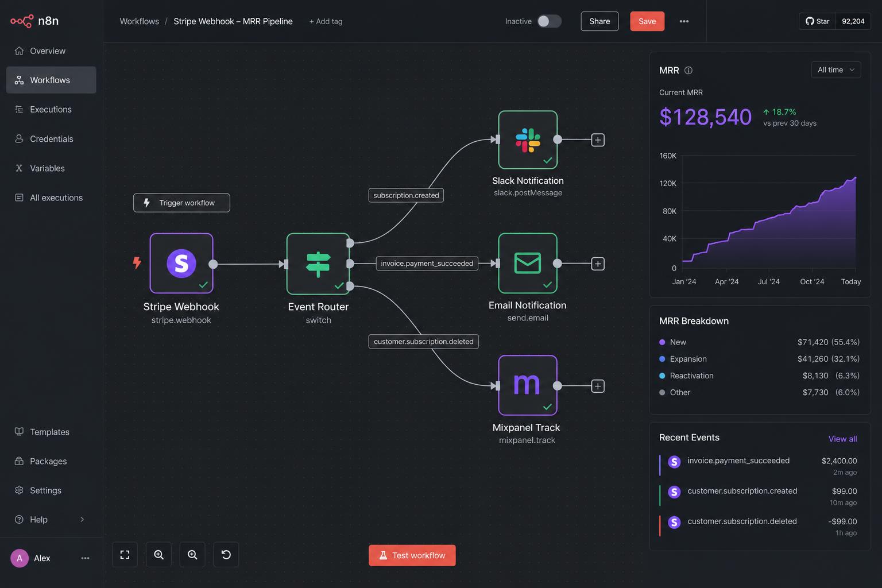Open Packages in sidebar
This screenshot has width=882, height=588.
coord(51,461)
